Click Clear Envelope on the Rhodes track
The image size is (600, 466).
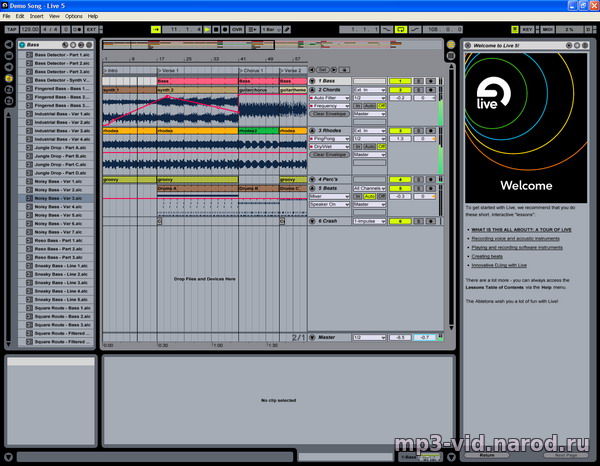(329, 155)
